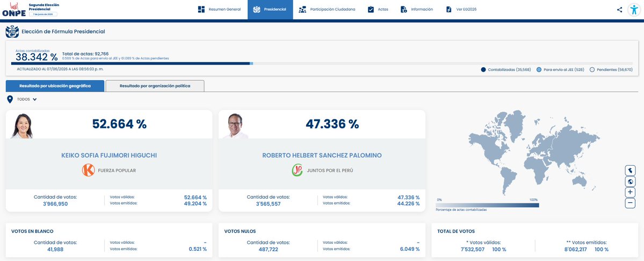Select KEIKO SOFIA FUJIMORI HIGUCHI name
This screenshot has width=644, height=261.
tap(109, 156)
